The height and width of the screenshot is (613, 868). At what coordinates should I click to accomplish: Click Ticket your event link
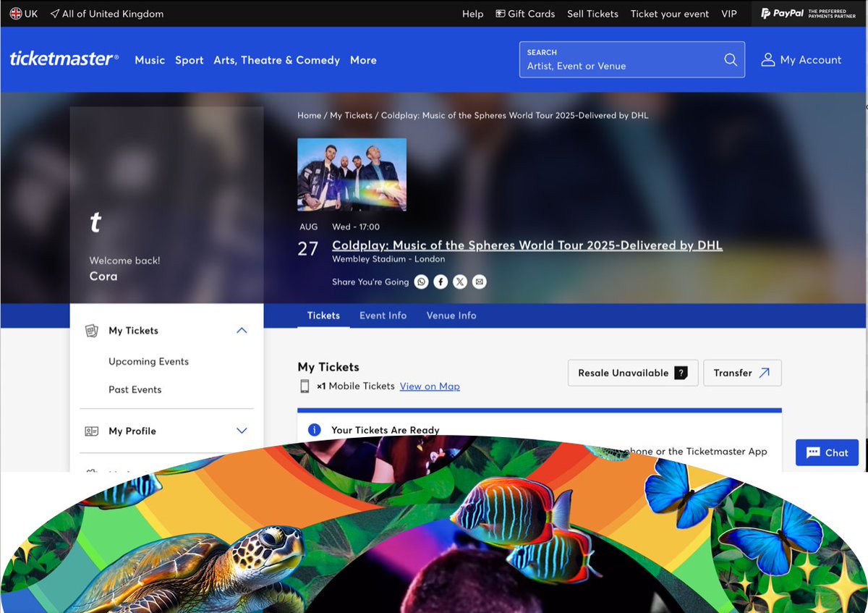[x=670, y=14]
